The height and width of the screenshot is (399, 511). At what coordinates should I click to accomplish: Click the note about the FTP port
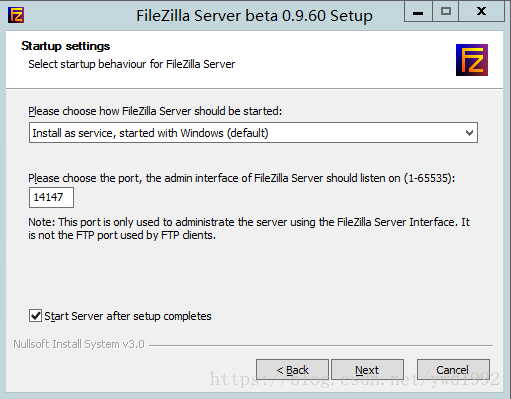(x=249, y=229)
